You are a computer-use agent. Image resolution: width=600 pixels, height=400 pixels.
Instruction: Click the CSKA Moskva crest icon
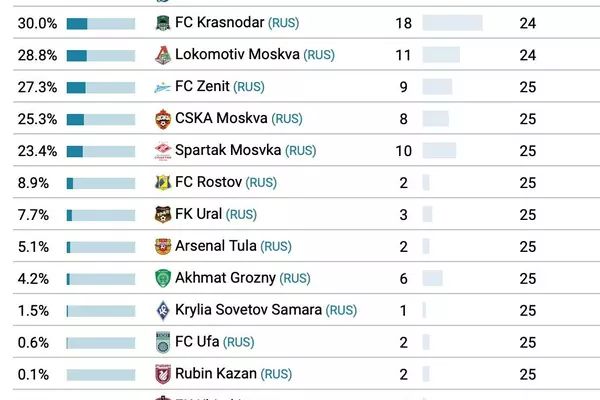[x=163, y=119]
